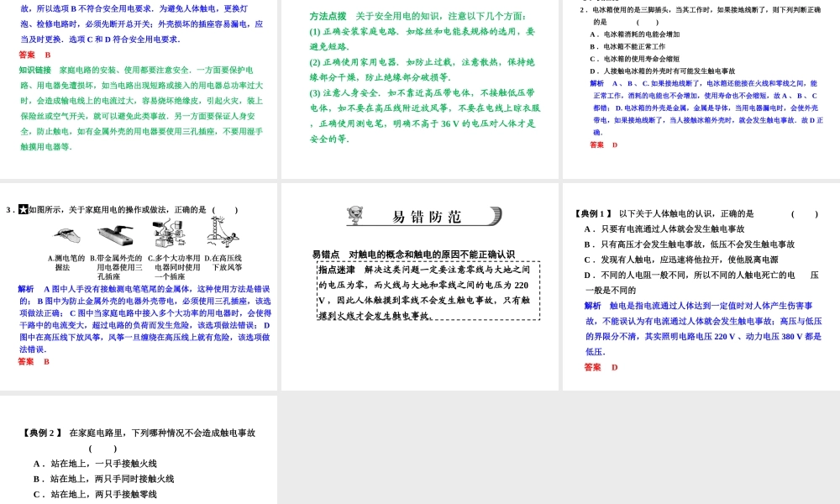
Task: Click option A 电冰箱消耗的电能会增加
Action: pos(635,34)
